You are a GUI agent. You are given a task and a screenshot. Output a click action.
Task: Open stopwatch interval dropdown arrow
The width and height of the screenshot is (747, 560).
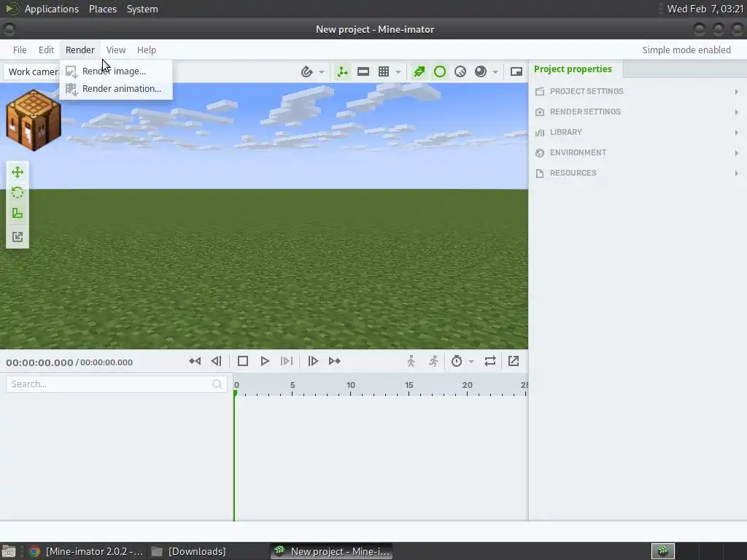[x=471, y=362]
